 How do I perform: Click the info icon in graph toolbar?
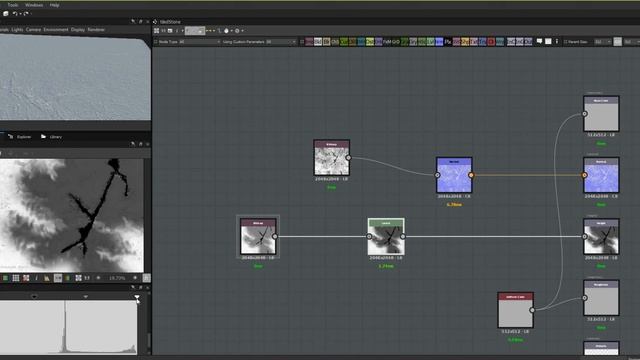177,31
